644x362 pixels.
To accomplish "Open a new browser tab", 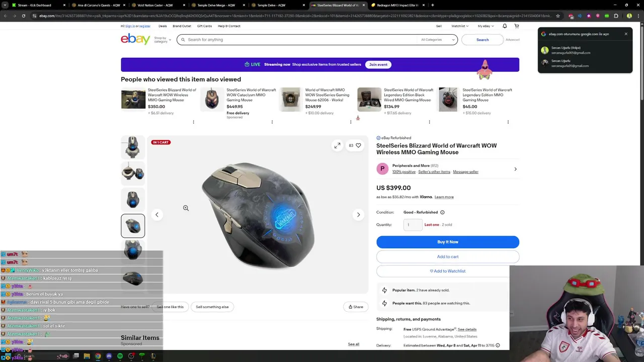I will click(432, 5).
